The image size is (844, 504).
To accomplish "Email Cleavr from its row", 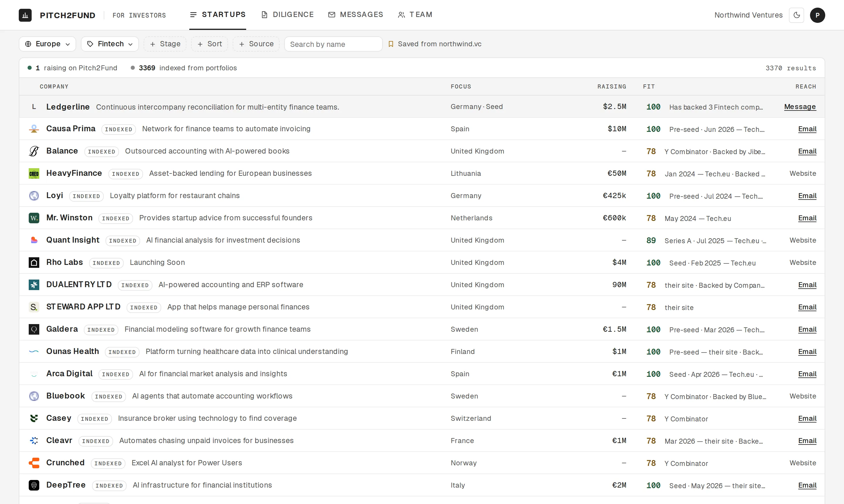I will 807,441.
